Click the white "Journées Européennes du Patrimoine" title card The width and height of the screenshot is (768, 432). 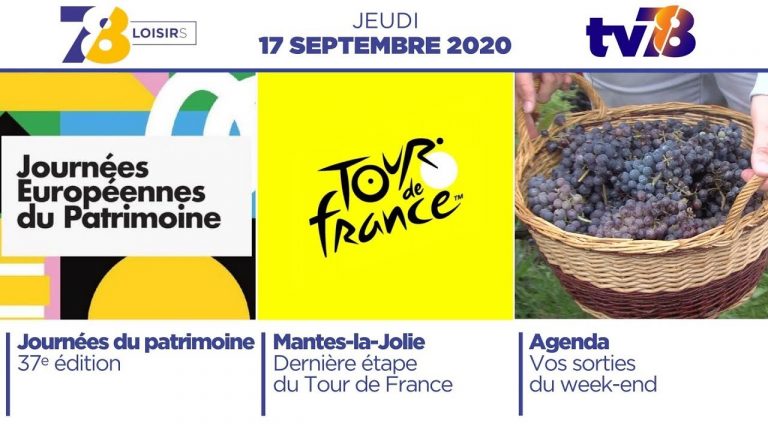pos(125,190)
